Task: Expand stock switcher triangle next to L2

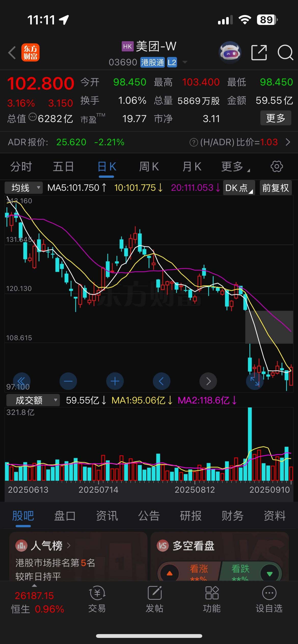Action: [185, 62]
